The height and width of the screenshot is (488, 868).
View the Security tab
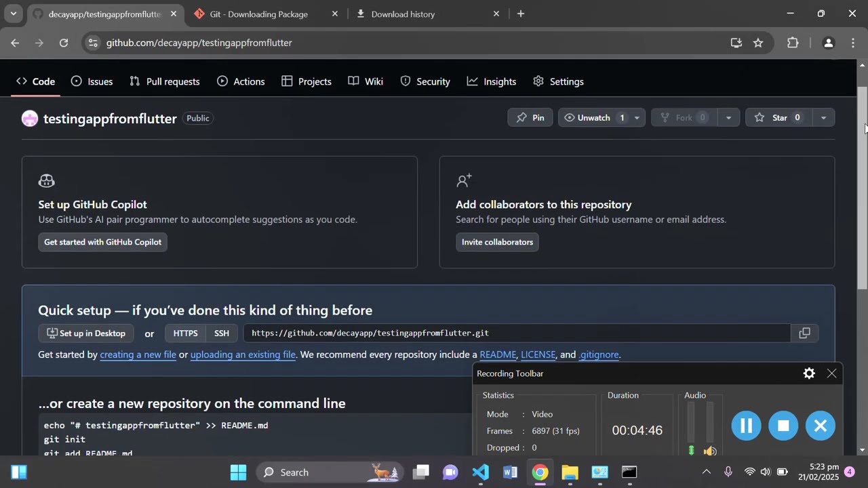425,81
